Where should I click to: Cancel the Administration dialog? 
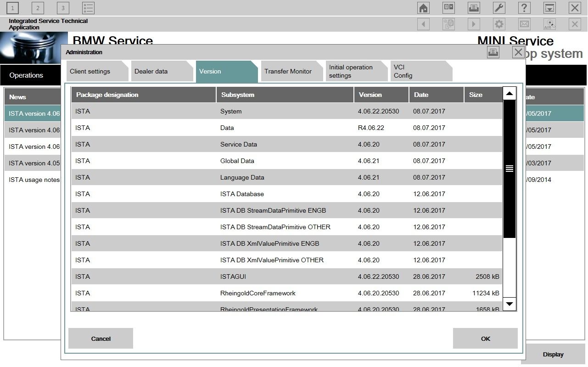pos(101,339)
